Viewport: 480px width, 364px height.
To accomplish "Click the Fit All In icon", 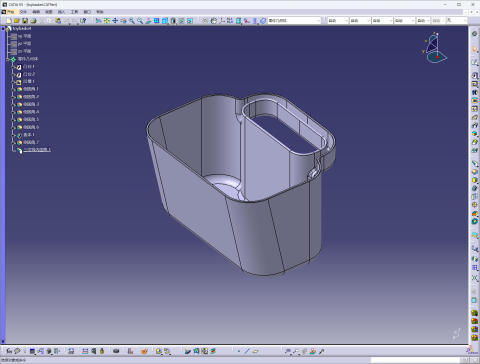I will (x=107, y=21).
